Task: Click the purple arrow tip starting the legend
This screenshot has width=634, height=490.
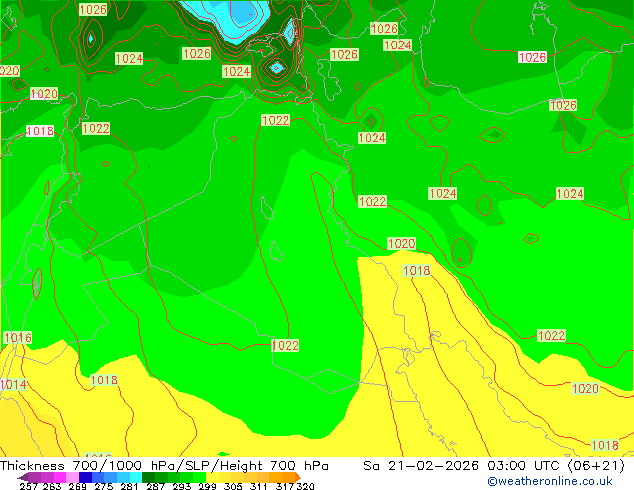Action: pos(23,477)
